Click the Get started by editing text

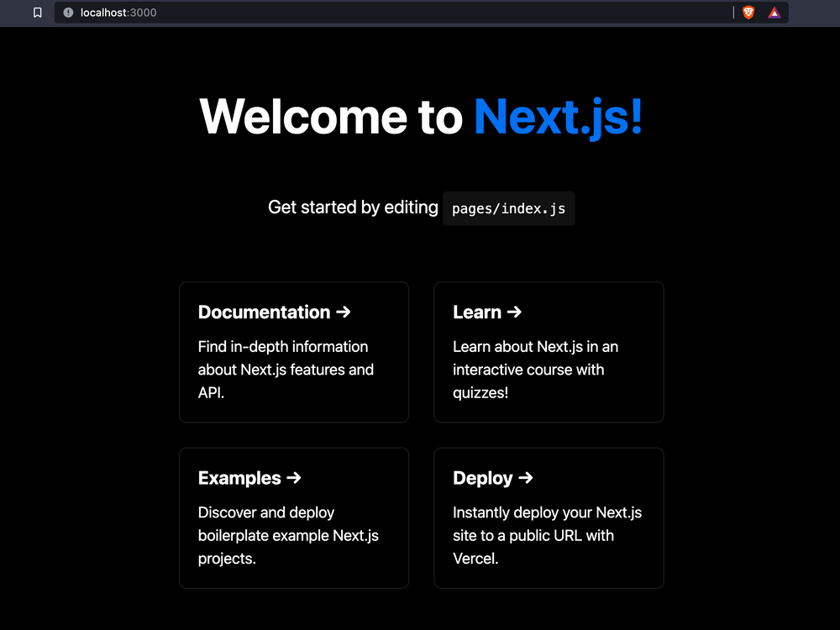tap(353, 207)
